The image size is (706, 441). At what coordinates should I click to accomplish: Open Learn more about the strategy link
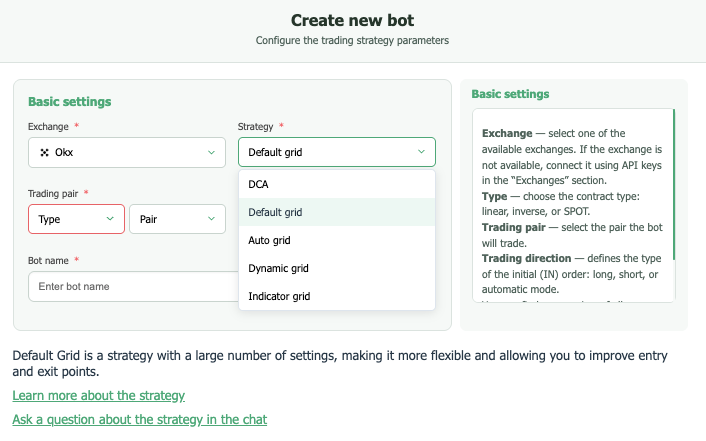[98, 396]
